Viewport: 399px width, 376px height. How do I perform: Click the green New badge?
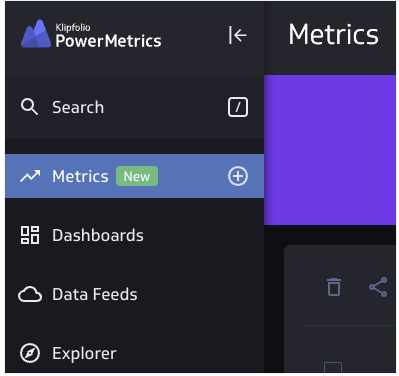[x=137, y=176]
